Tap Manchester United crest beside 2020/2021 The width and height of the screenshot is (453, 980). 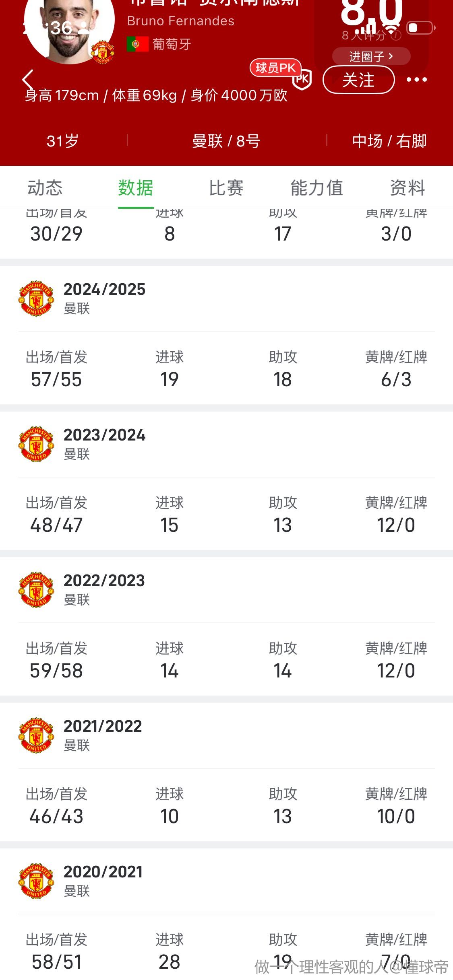click(36, 881)
